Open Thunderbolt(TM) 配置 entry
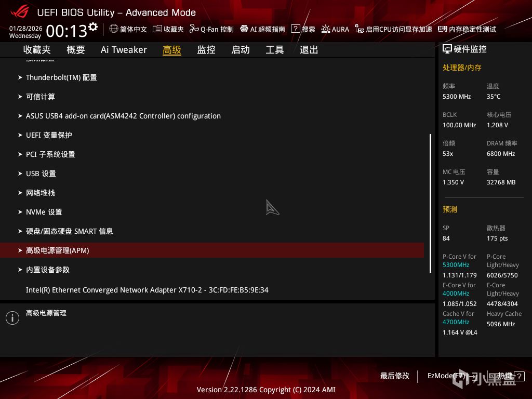The image size is (532, 399). (61, 77)
